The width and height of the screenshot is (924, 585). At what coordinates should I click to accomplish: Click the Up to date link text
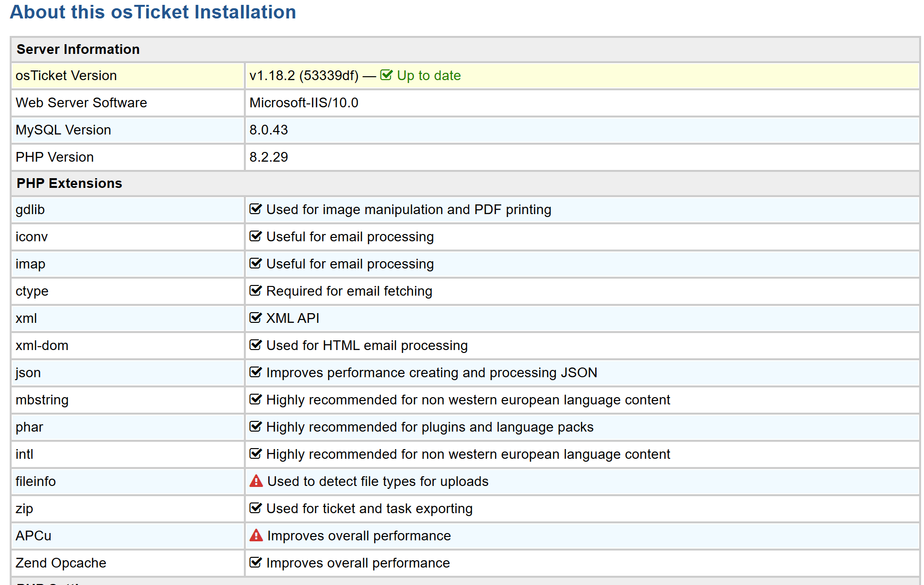(x=428, y=76)
